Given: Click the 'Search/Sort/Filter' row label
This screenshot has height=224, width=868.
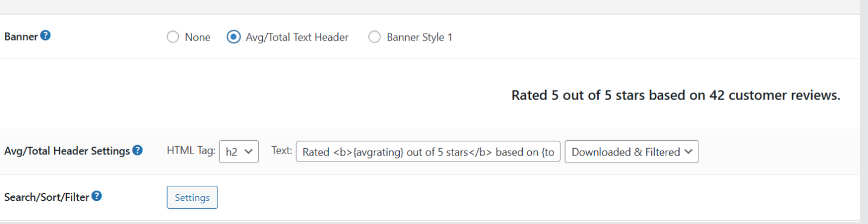Looking at the screenshot, I should pyautogui.click(x=47, y=197).
